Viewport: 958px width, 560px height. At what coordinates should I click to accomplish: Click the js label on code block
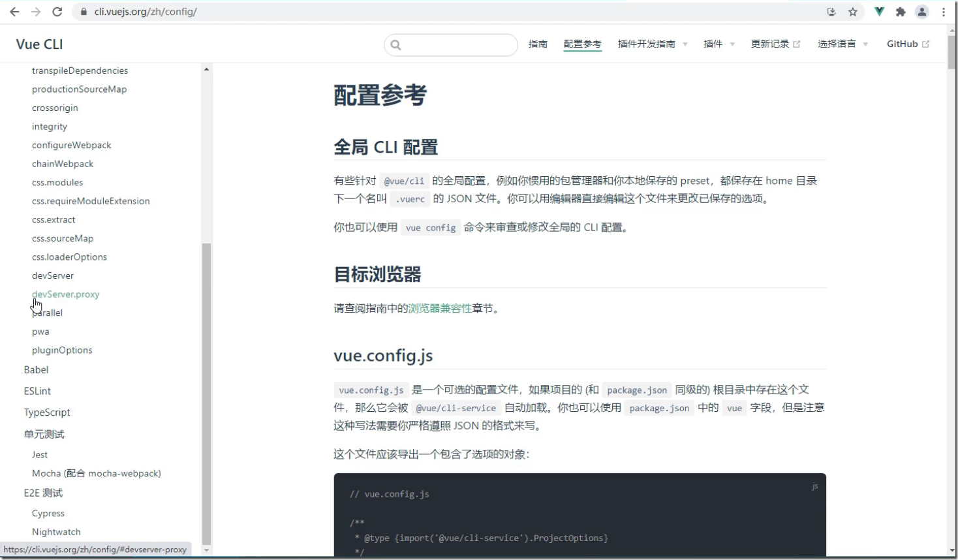814,486
